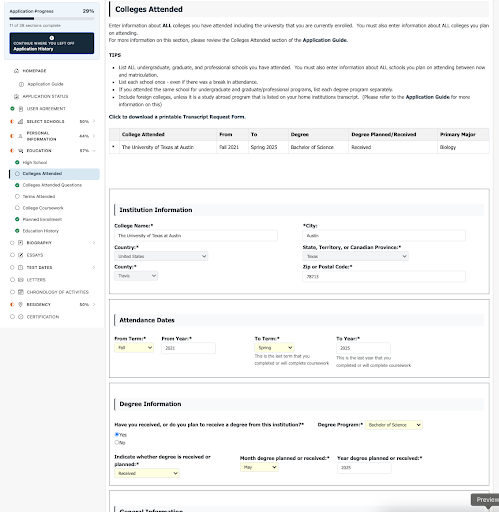
Task: Open the To Term dropdown showing Spring
Action: 274,348
